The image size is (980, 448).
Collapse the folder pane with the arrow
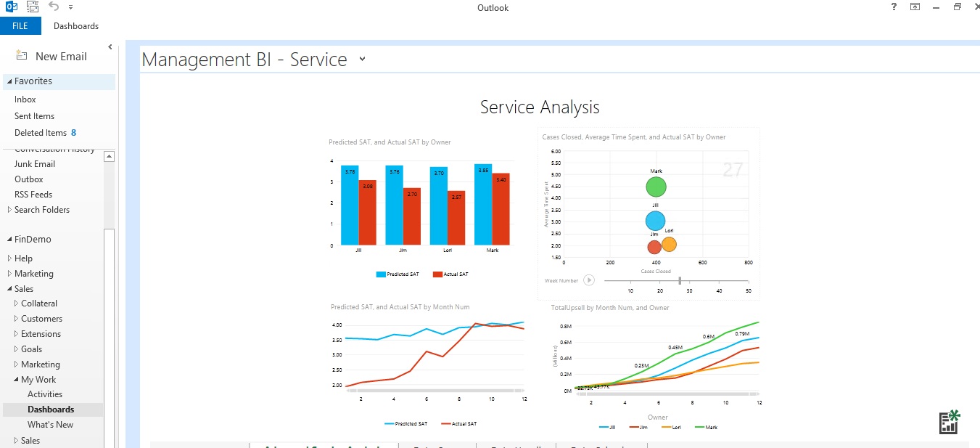110,47
